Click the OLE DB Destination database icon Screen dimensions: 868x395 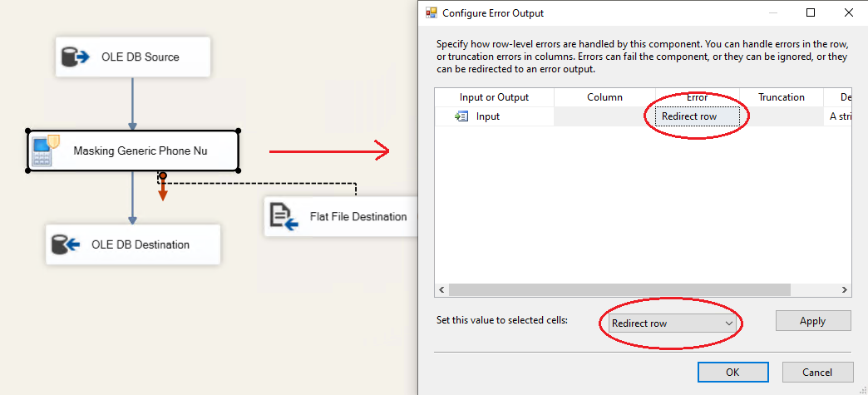(x=66, y=244)
